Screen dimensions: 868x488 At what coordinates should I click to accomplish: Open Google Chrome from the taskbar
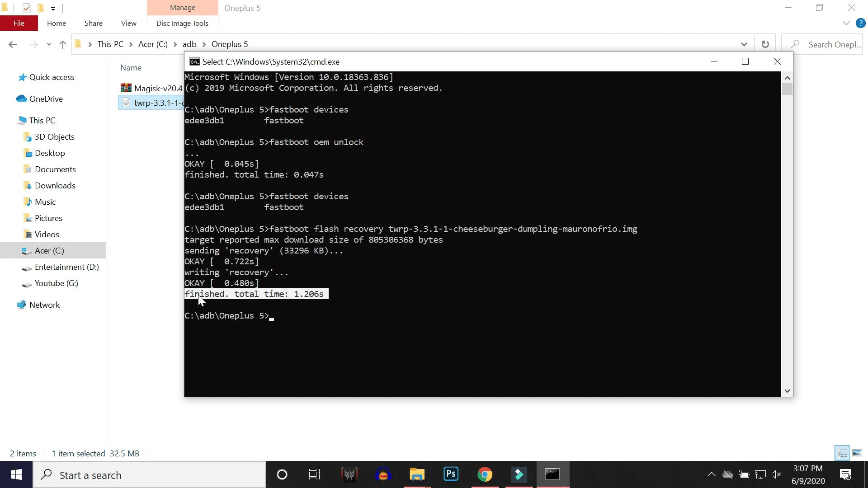click(x=485, y=474)
